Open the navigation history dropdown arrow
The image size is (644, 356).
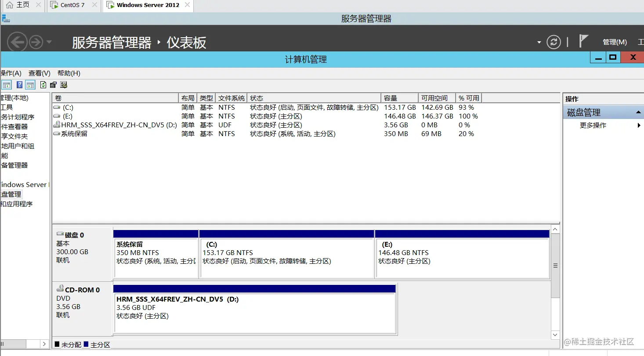point(49,42)
